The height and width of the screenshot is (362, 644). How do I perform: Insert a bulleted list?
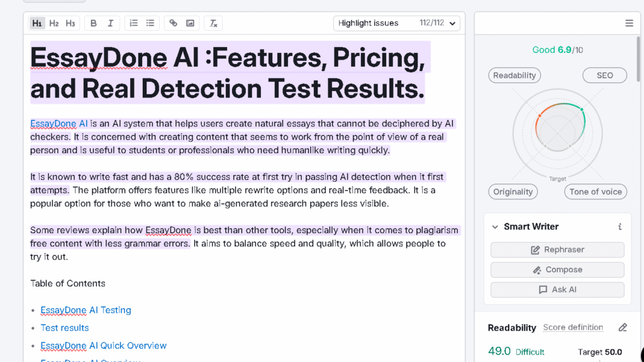point(150,23)
